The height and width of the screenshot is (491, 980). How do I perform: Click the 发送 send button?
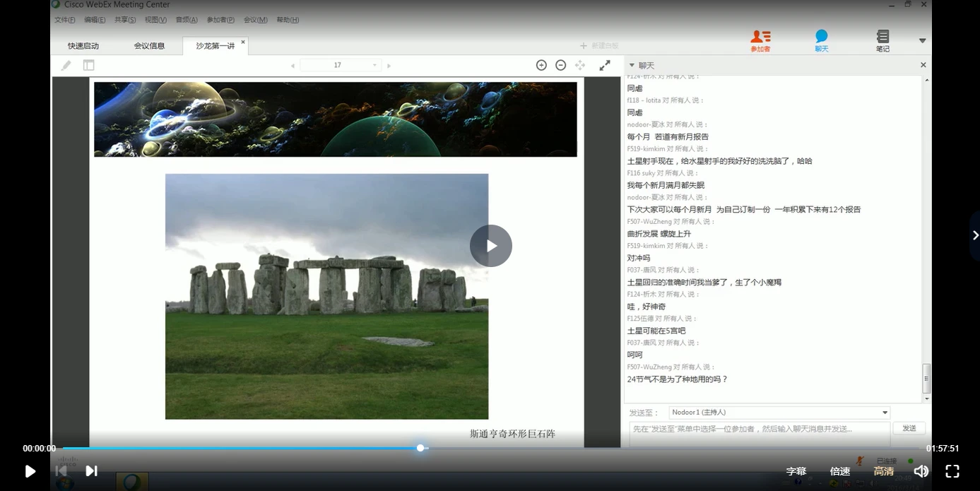point(909,428)
